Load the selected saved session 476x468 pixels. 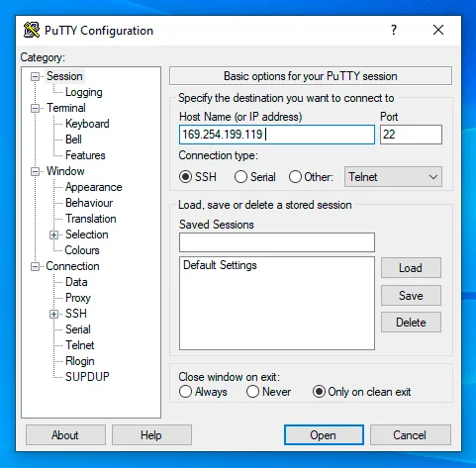[x=411, y=268]
